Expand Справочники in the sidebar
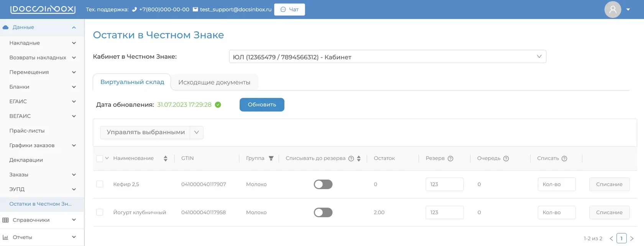This screenshot has width=644, height=246. point(74,220)
